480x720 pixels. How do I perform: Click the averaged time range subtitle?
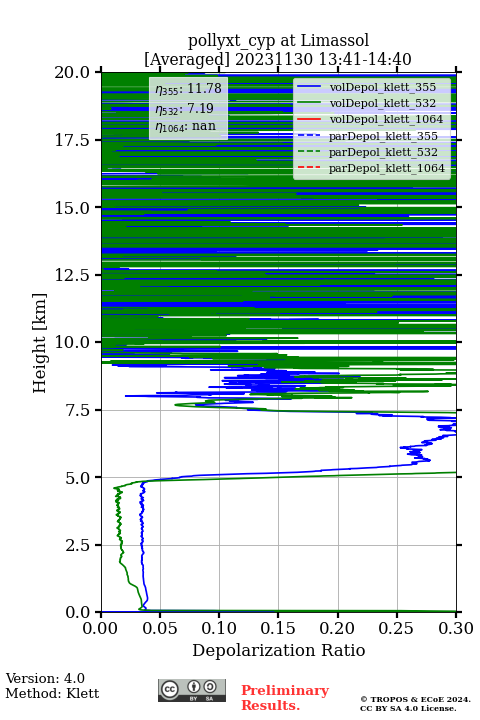tap(278, 59)
